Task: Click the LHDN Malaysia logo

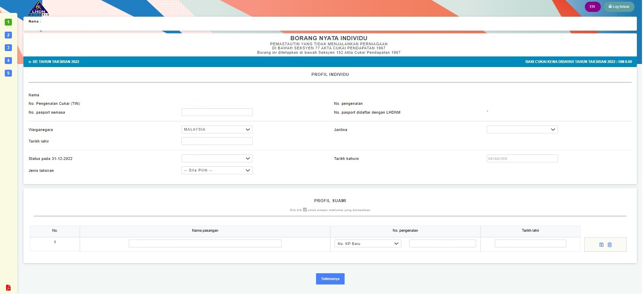Action: 38,9
